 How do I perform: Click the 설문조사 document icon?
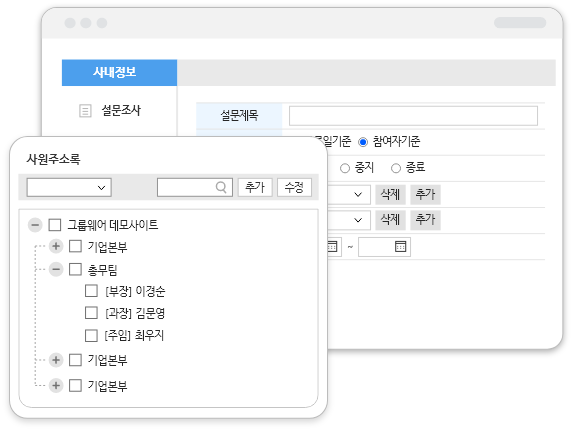(85, 110)
